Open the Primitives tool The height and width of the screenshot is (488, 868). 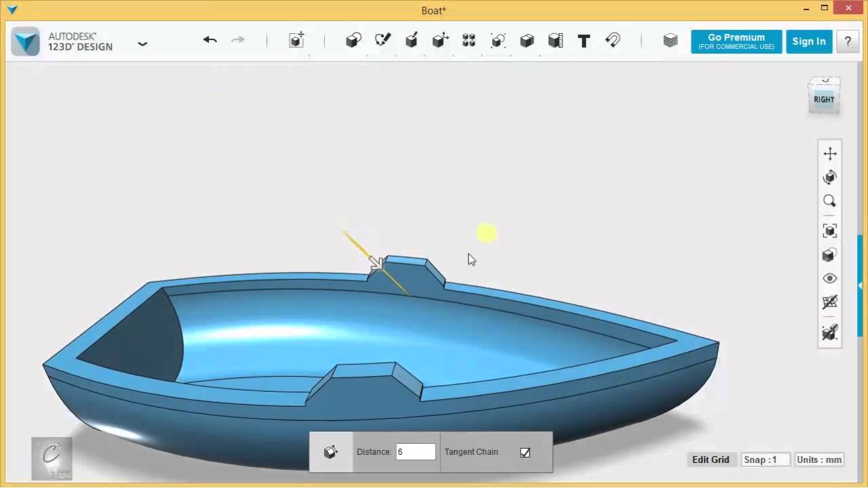353,41
